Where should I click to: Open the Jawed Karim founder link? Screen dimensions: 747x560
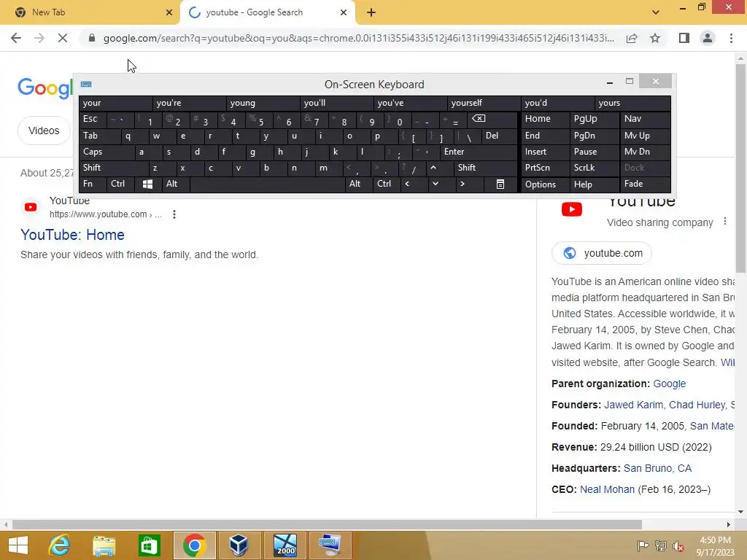[x=634, y=405]
